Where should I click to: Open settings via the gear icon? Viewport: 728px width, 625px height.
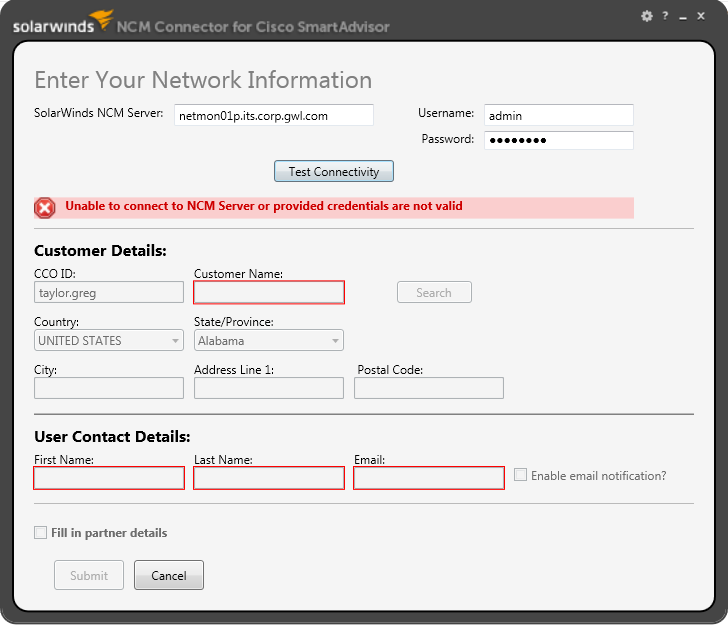click(x=647, y=16)
